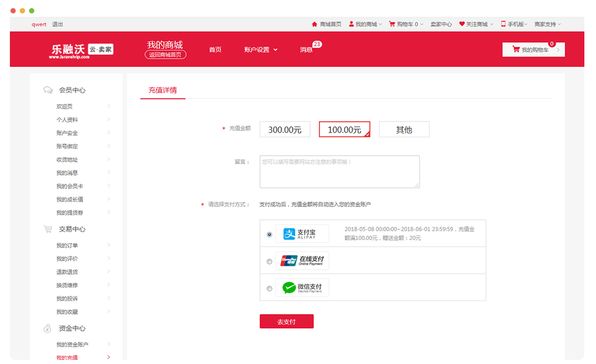The image size is (596, 364).
Task: Open 我的评价 in the sidebar
Action: coord(67,259)
